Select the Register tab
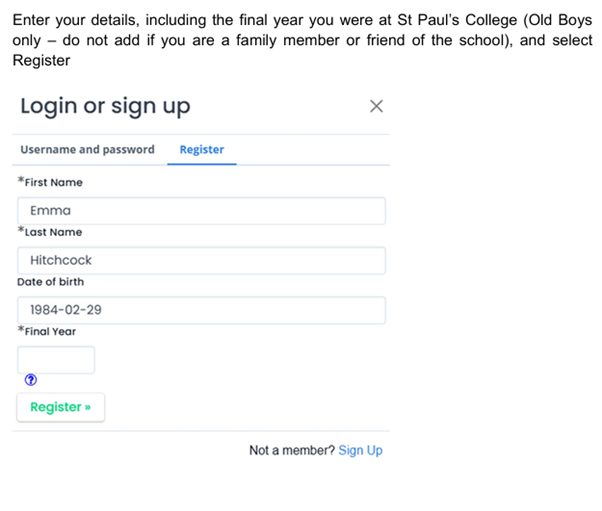 pyautogui.click(x=202, y=150)
